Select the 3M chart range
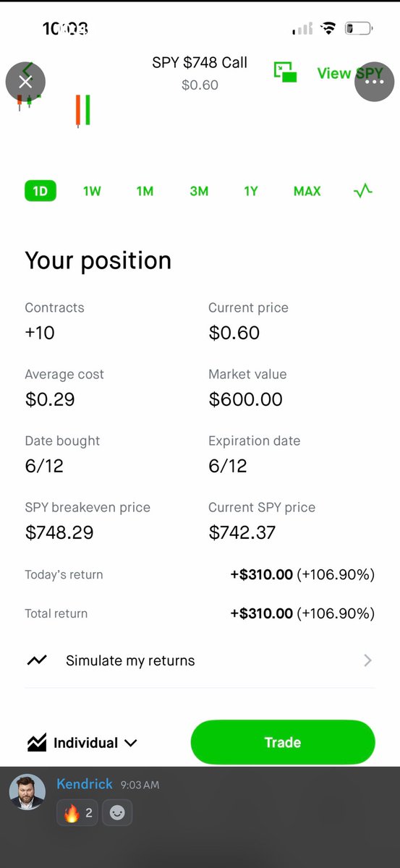Image resolution: width=400 pixels, height=868 pixels. (x=199, y=191)
